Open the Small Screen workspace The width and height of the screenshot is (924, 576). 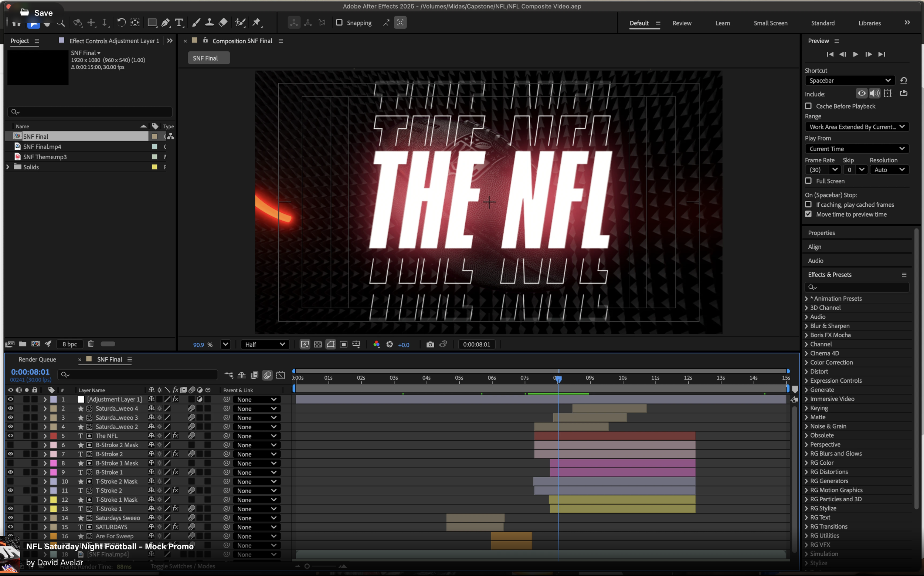(771, 23)
